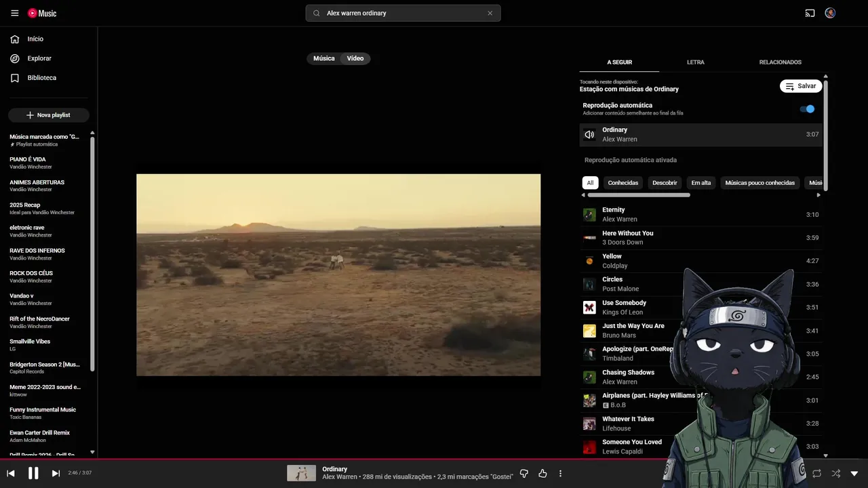Screen dimensions: 868x488
Task: Play Use Somebody by Kings Of Leon
Action: tap(701, 308)
